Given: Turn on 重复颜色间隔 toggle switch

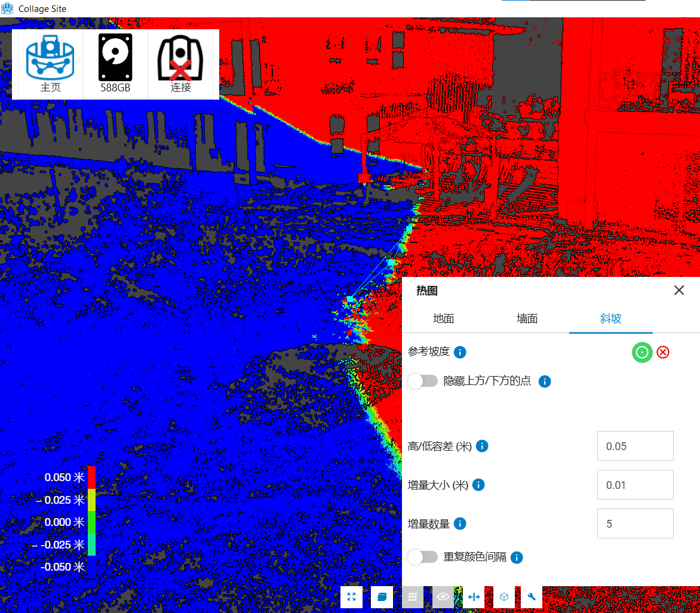Looking at the screenshot, I should 423,557.
